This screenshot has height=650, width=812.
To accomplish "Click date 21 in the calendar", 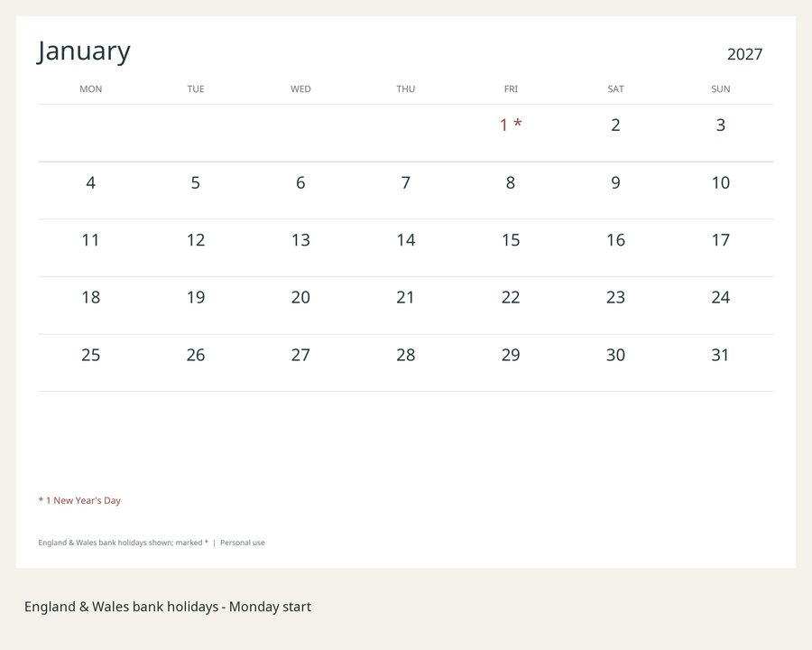I will tap(406, 298).
